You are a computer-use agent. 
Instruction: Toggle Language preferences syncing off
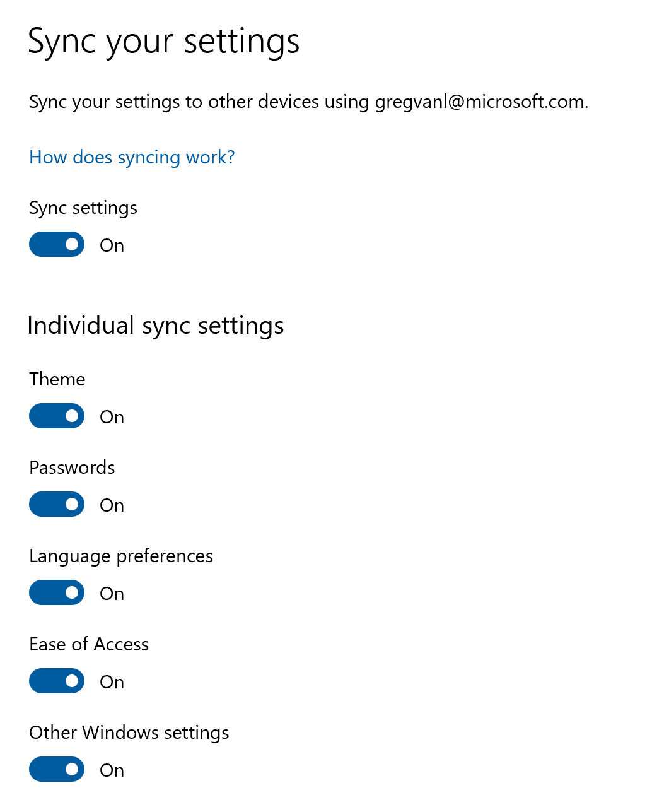point(57,592)
